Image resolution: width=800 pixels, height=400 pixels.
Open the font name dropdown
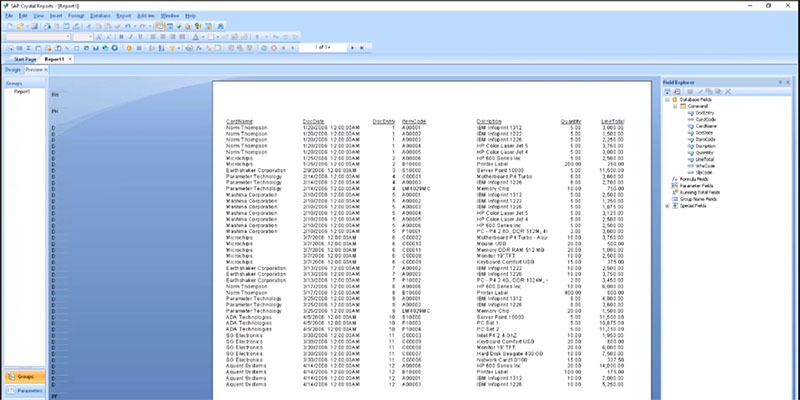click(68, 37)
